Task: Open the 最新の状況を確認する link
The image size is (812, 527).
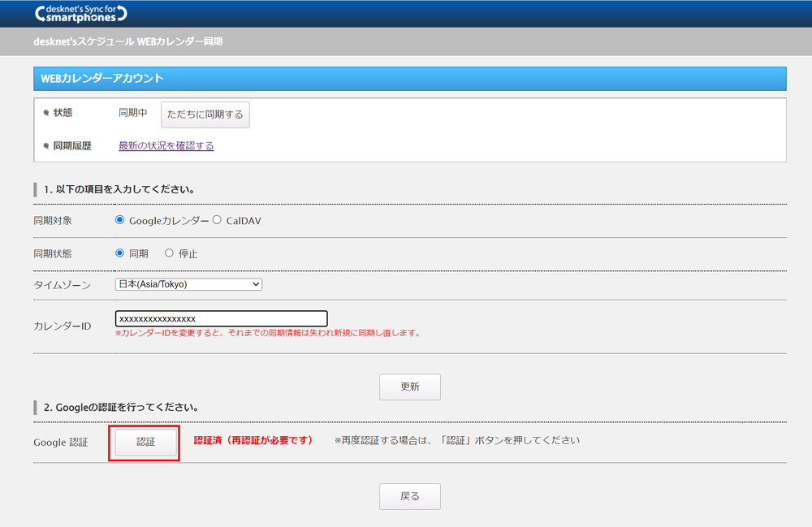Action: pos(166,146)
